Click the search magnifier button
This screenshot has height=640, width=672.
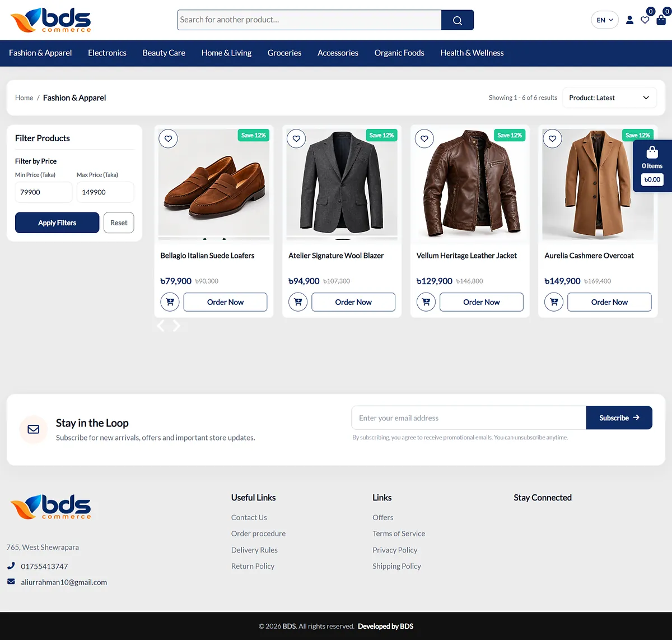(458, 20)
